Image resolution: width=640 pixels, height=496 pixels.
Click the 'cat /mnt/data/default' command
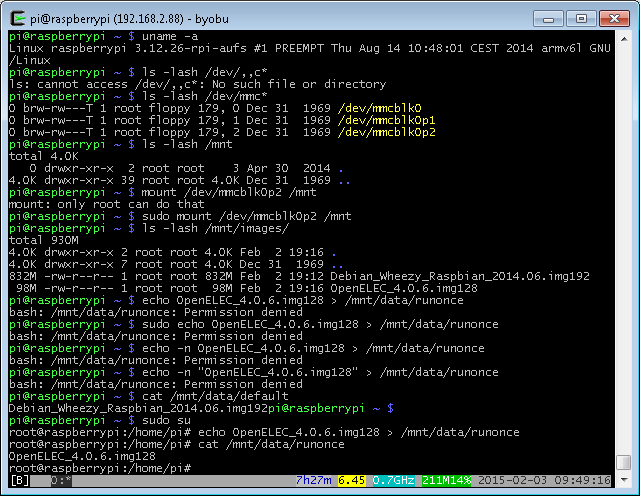215,396
